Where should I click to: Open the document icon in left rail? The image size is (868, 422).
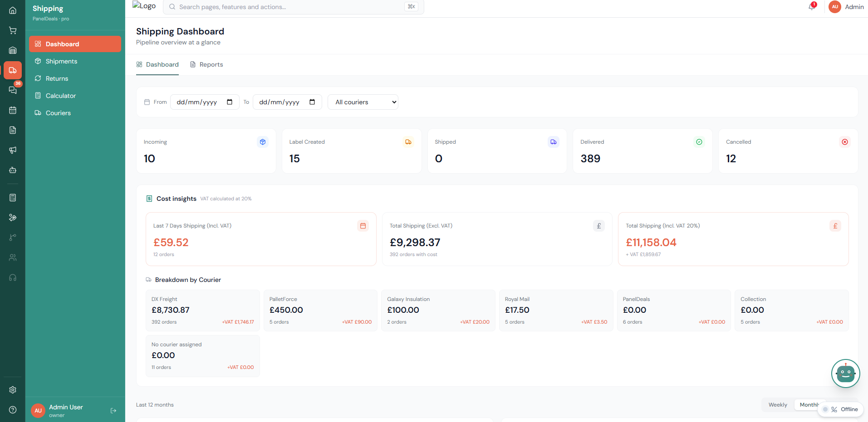[x=13, y=130]
